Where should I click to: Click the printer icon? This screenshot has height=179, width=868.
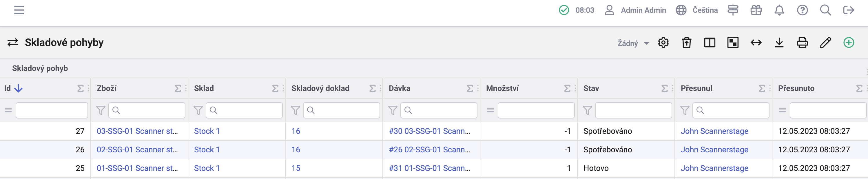coord(802,43)
